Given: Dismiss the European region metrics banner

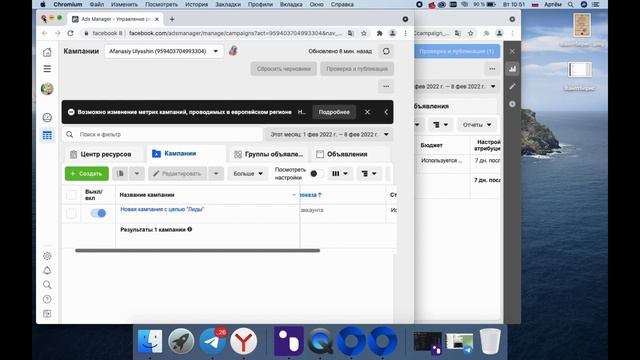Looking at the screenshot, I should point(367,112).
